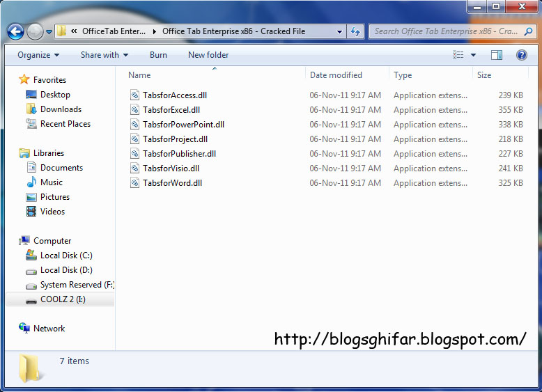Click the folder icon in address bar

coord(62,31)
